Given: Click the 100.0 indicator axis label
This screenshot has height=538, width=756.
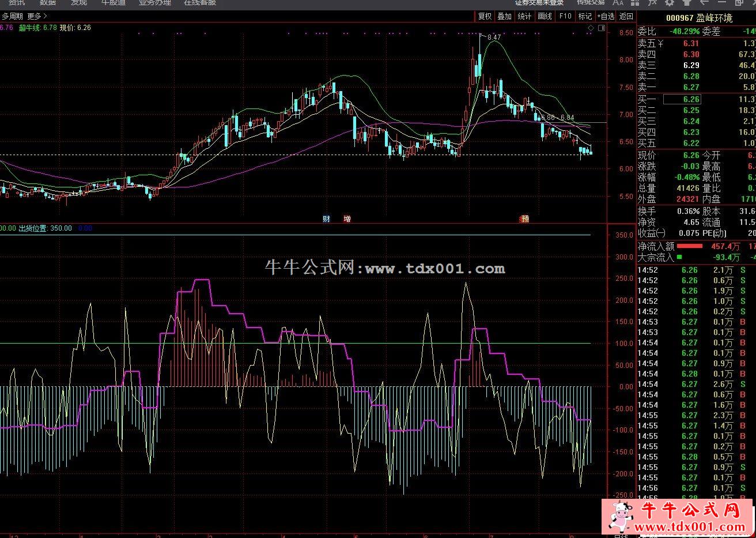Looking at the screenshot, I should pos(624,344).
